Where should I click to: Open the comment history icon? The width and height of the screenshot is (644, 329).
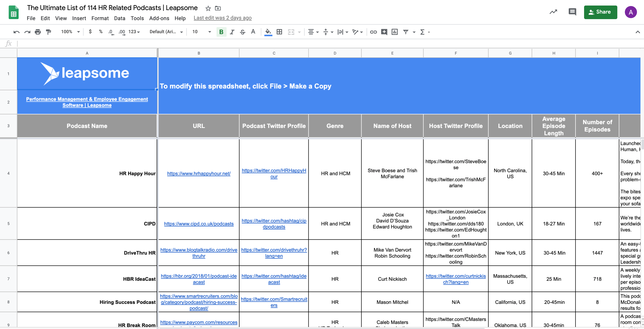tap(572, 12)
